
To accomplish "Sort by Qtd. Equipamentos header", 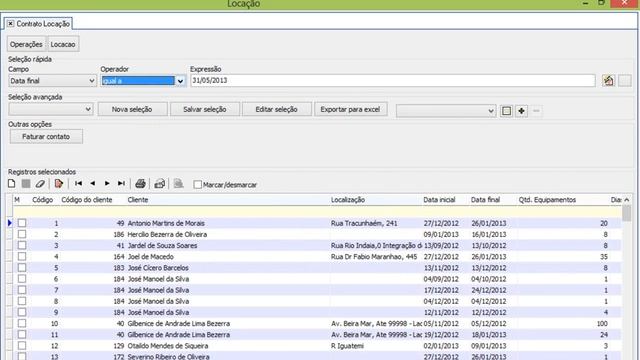I will click(x=547, y=200).
